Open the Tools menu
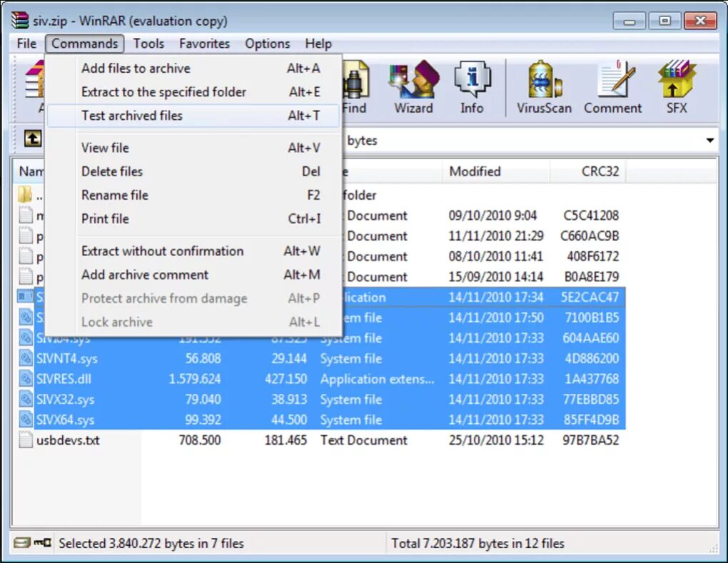The width and height of the screenshot is (728, 563). [148, 44]
